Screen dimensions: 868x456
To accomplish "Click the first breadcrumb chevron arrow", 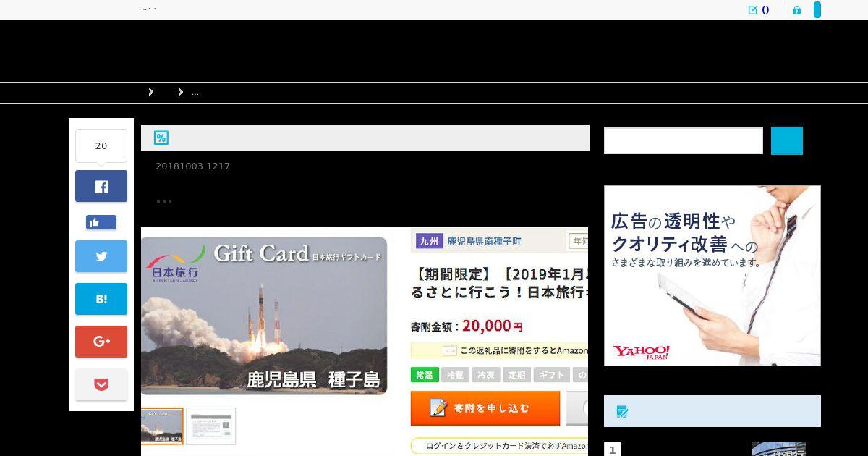I will [x=151, y=92].
